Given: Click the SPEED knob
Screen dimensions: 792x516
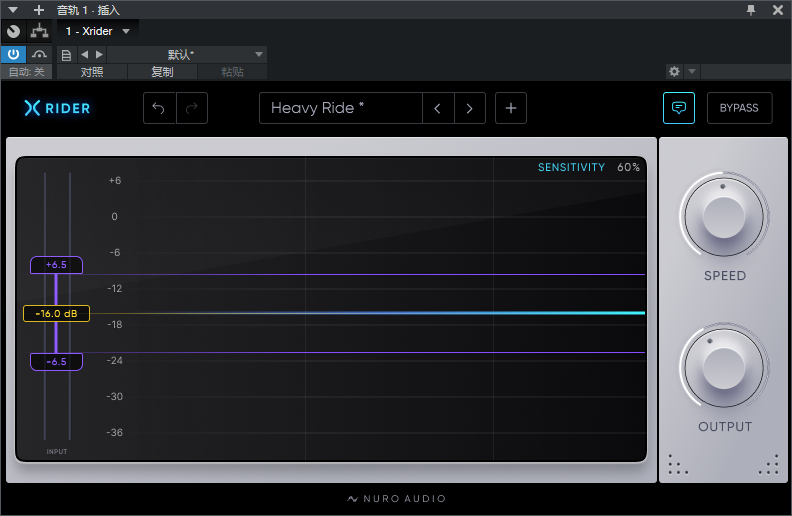Looking at the screenshot, I should coord(724,217).
